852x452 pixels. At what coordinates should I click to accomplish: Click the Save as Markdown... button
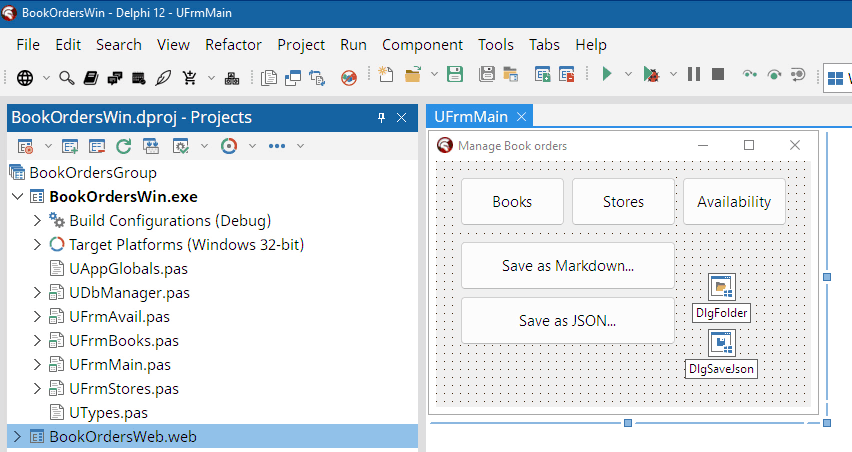[568, 266]
